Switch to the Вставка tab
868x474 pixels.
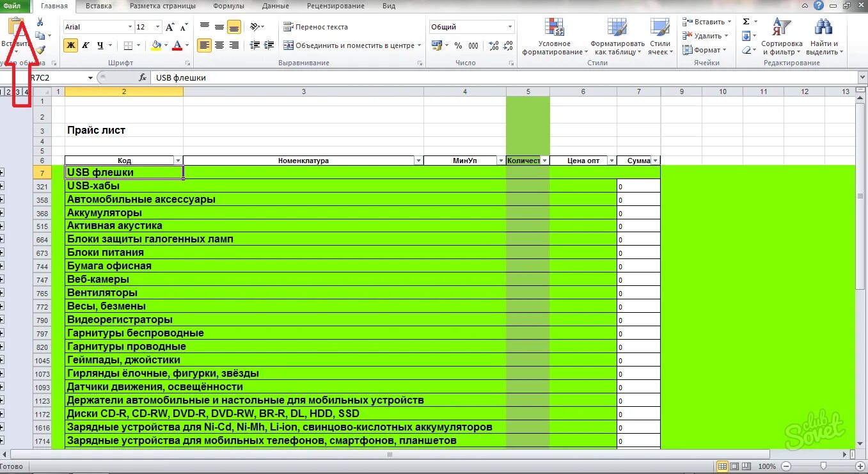(x=98, y=6)
